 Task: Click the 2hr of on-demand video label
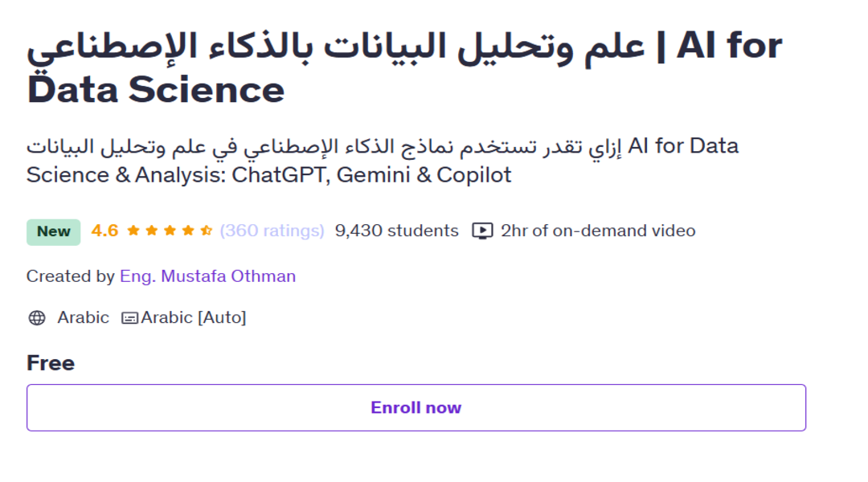(598, 231)
